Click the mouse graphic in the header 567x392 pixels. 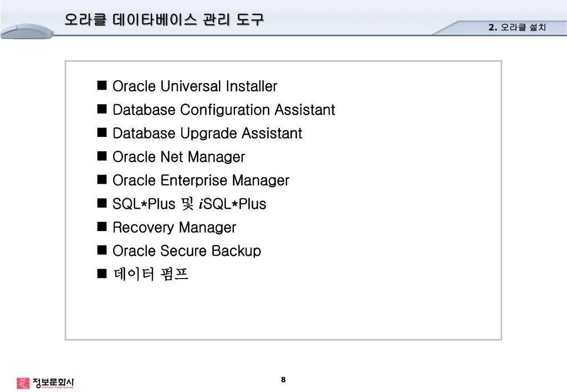[x=27, y=31]
